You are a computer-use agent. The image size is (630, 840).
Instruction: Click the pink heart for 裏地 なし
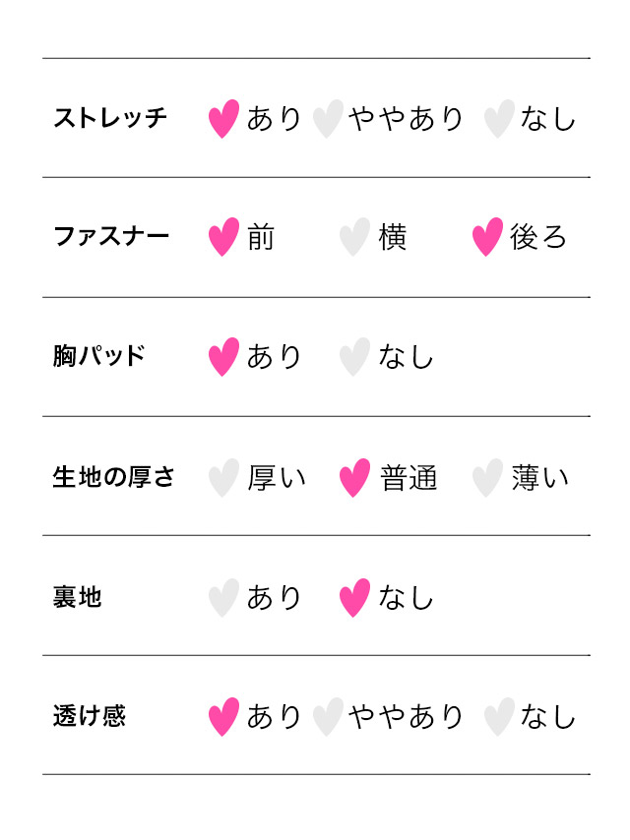click(354, 598)
